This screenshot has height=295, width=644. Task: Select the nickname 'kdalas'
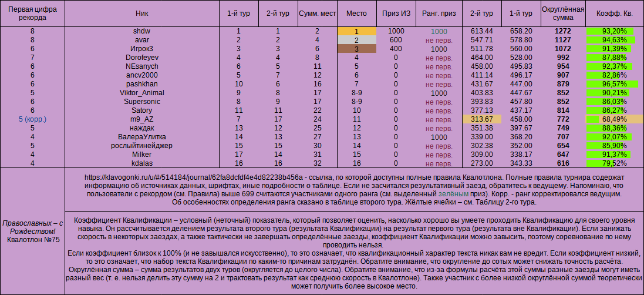pyautogui.click(x=142, y=163)
